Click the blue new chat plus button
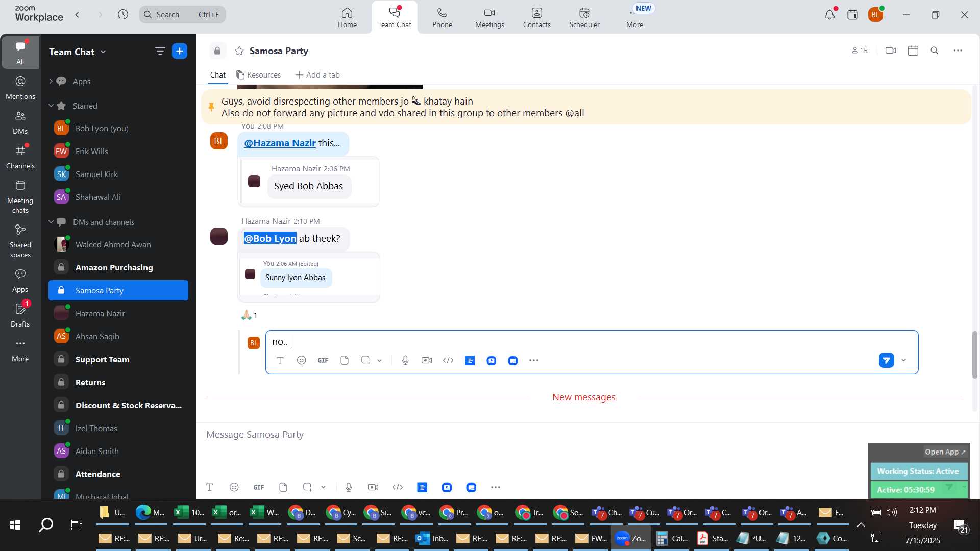Screen dimensions: 980x551 point(180,51)
